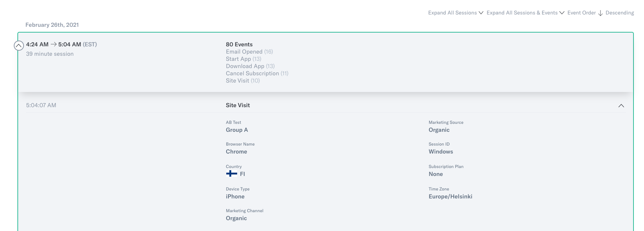Expand All Sessions dropdown

(455, 13)
